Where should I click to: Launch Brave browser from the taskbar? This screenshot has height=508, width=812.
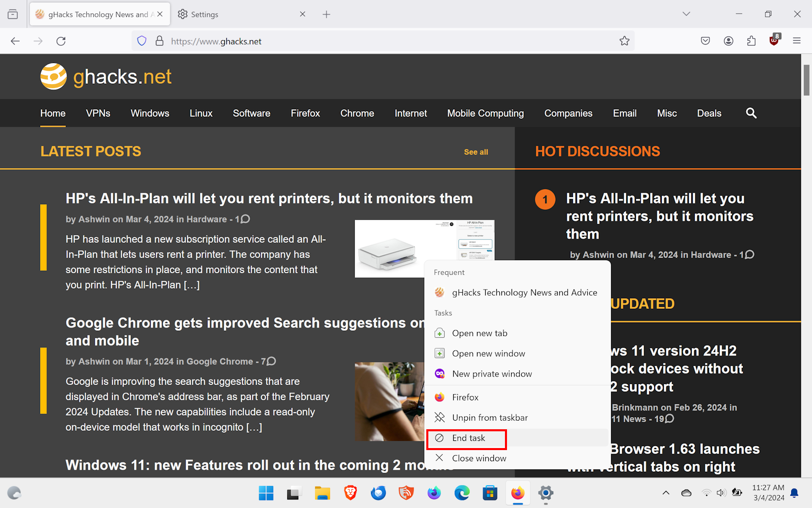350,493
